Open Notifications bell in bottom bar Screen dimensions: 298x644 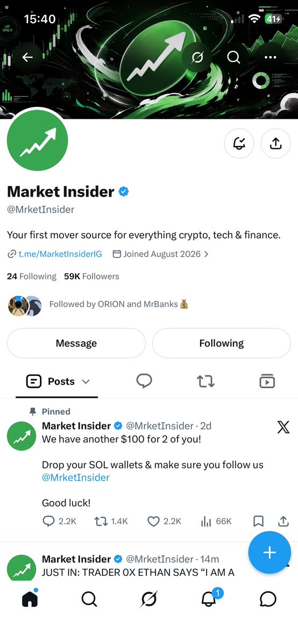coord(209,599)
